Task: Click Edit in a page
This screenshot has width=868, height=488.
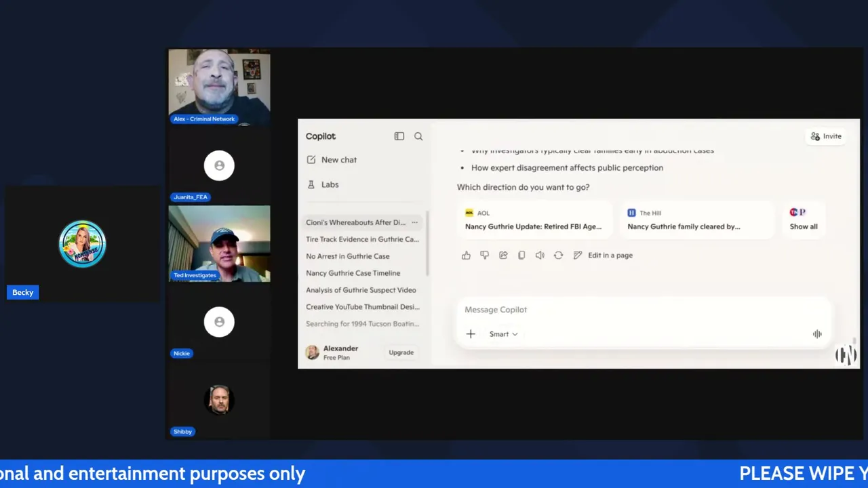Action: (603, 256)
